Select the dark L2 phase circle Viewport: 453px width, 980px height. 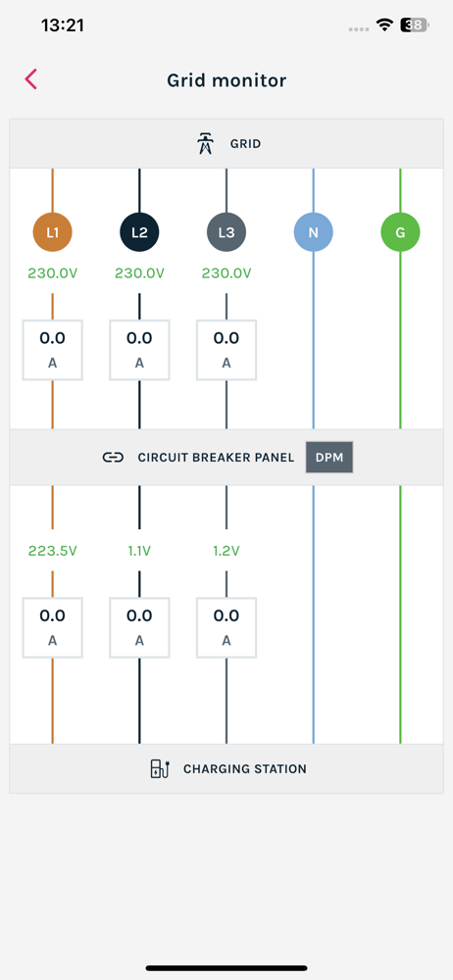click(x=139, y=232)
